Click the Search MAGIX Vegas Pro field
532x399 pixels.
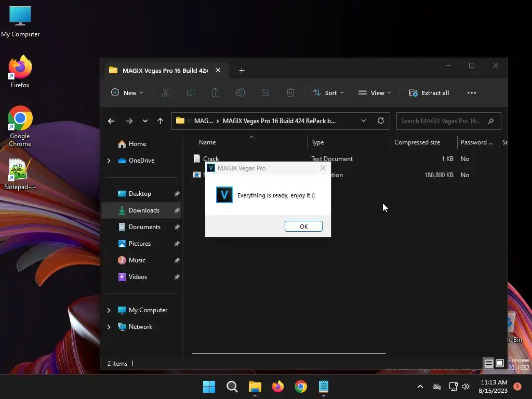click(448, 121)
